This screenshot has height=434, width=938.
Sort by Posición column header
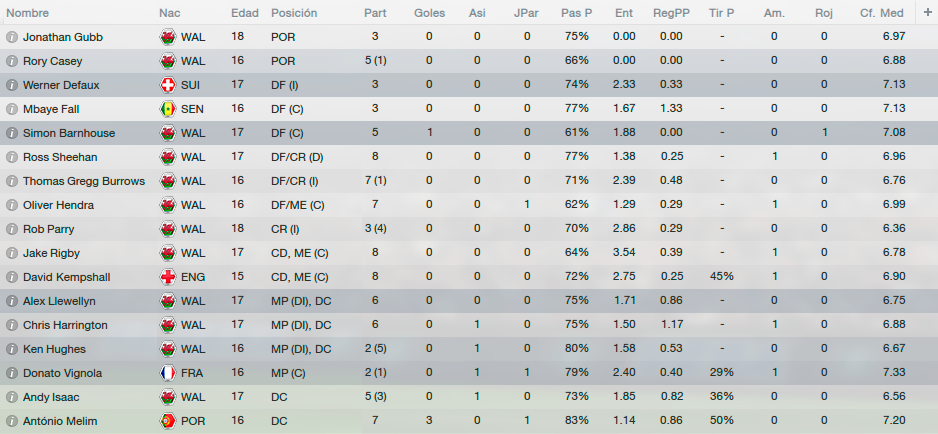[x=294, y=13]
